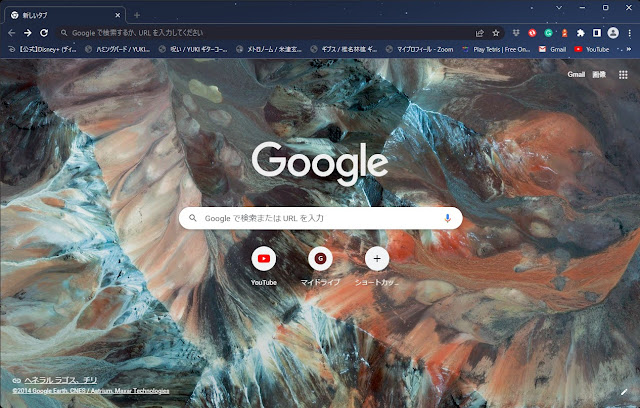Image resolution: width=640 pixels, height=408 pixels.
Task: Open Gmail from the bookmarks bar
Action: tap(552, 49)
